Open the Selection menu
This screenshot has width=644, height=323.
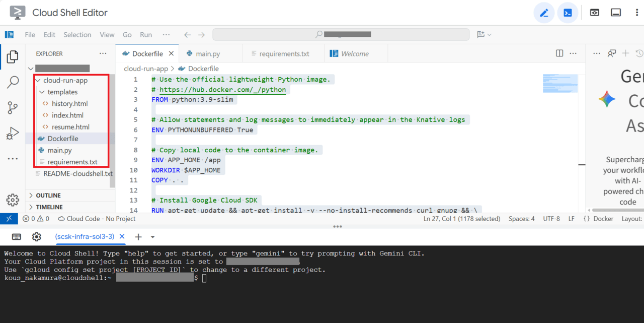[x=77, y=35]
